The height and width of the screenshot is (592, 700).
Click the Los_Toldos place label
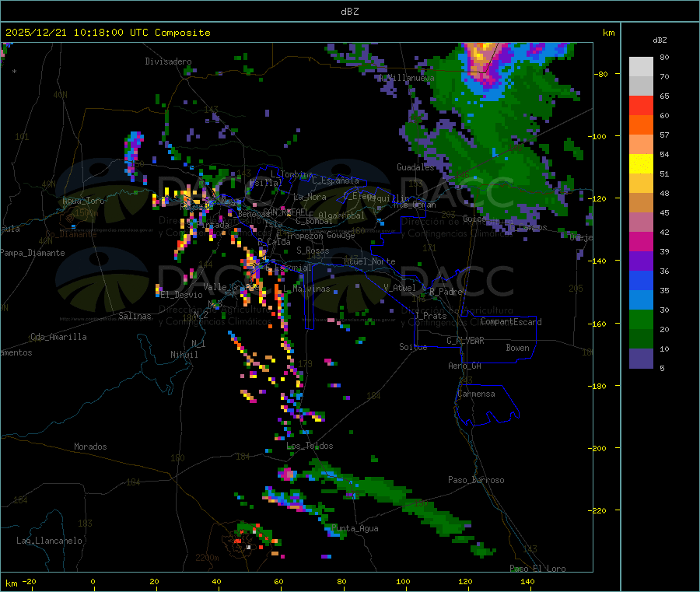tap(310, 446)
